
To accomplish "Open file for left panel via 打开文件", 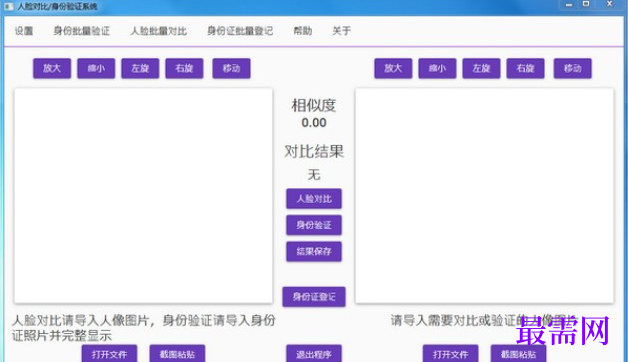I will 109,354.
